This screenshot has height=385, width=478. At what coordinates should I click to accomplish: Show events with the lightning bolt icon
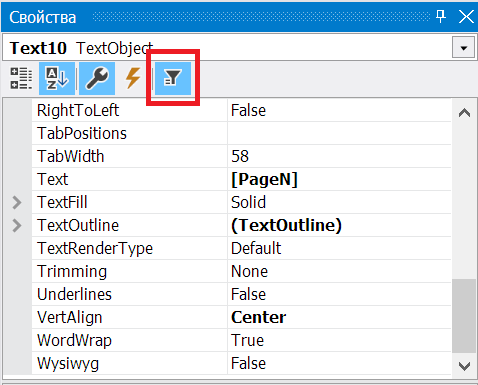133,78
